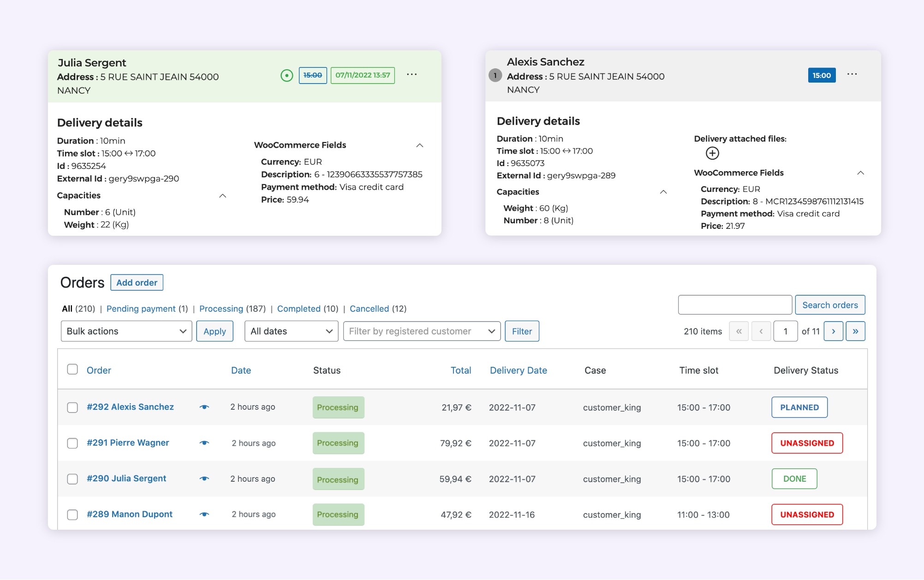Preview order #289 Manon Dupont eye icon
Image resolution: width=924 pixels, height=580 pixels.
coord(204,514)
